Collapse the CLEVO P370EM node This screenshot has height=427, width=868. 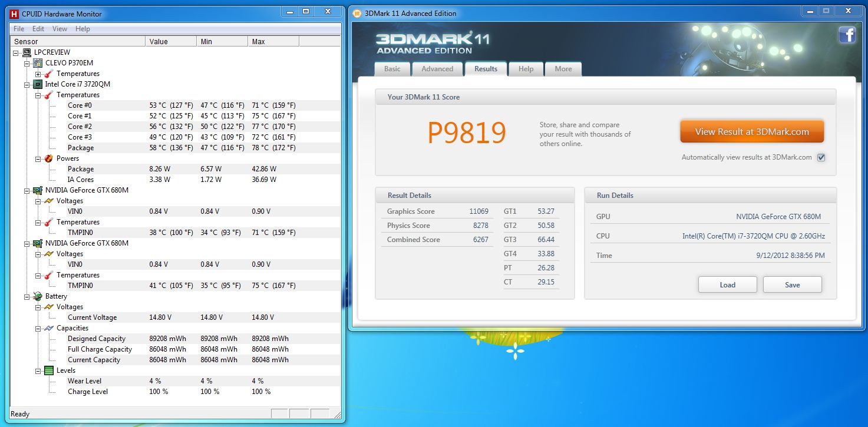pyautogui.click(x=27, y=63)
